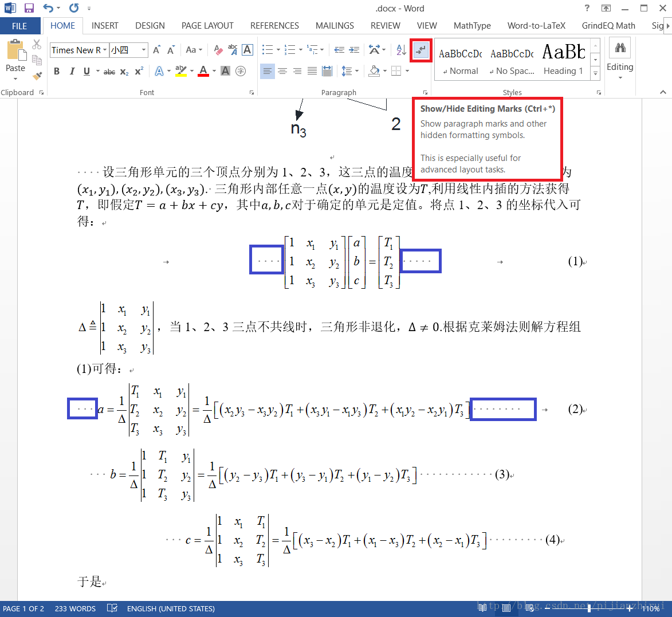Screen dimensions: 672x617
Task: Apply Character Shading icon
Action: tap(225, 71)
